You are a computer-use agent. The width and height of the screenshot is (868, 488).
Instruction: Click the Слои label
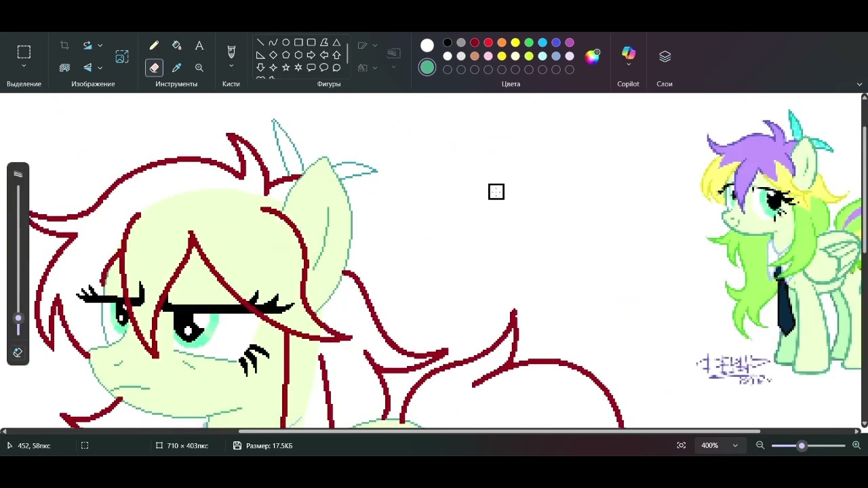point(665,84)
